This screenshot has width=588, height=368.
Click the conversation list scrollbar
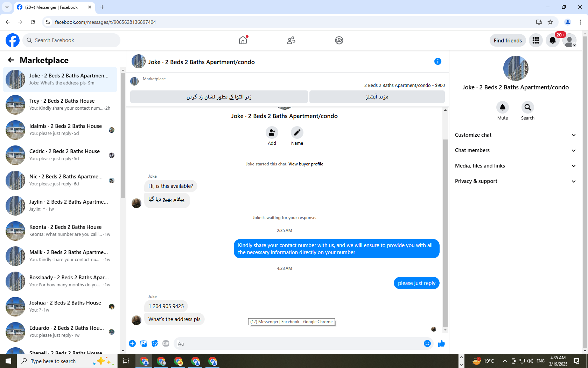123,135
